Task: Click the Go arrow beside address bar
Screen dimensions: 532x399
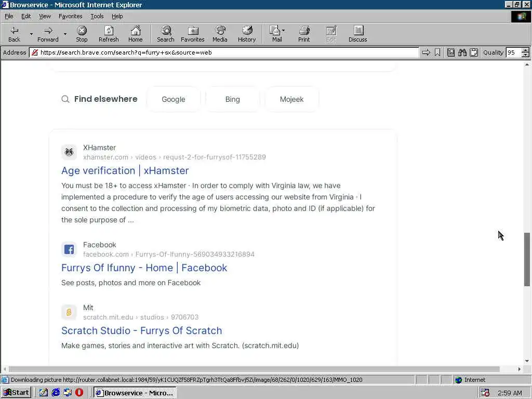Action: pyautogui.click(x=426, y=52)
